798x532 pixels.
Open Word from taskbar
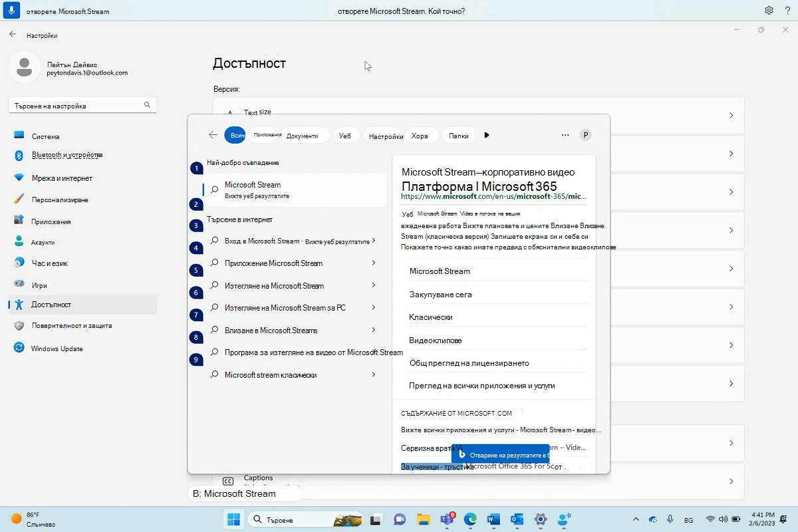tap(493, 519)
